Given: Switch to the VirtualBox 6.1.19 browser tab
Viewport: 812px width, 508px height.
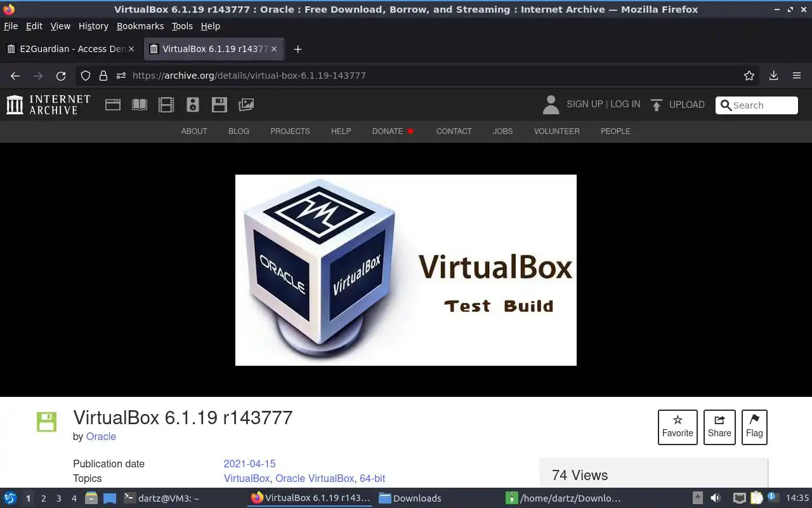Looking at the screenshot, I should click(214, 49).
